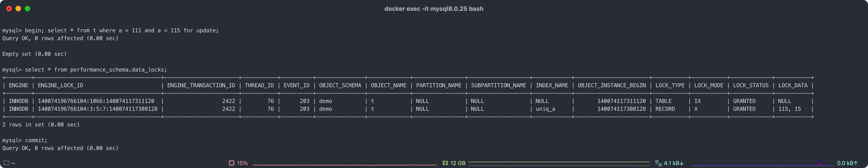Viewport: 868px width, 168px height.
Task: Click the LOCK_MODE column header
Action: [x=709, y=86]
